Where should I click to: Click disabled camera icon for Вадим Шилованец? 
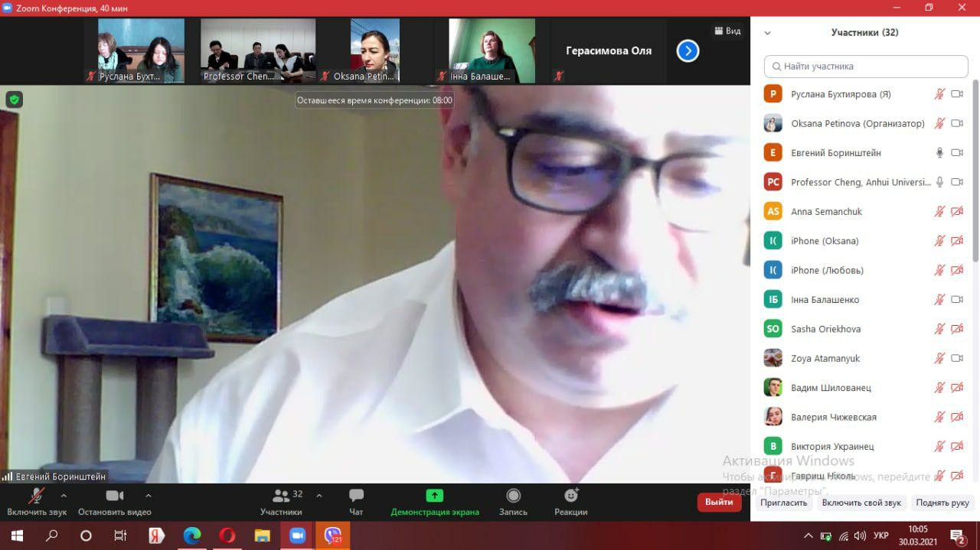pos(957,388)
